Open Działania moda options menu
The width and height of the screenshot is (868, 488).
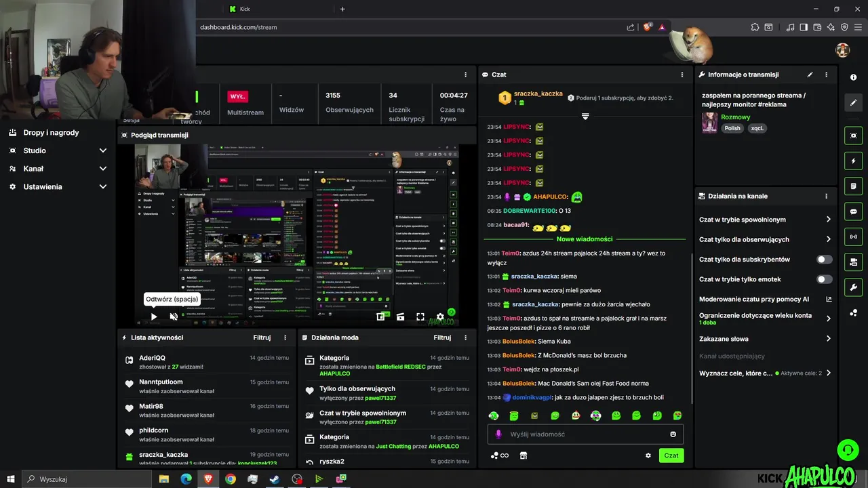point(465,338)
